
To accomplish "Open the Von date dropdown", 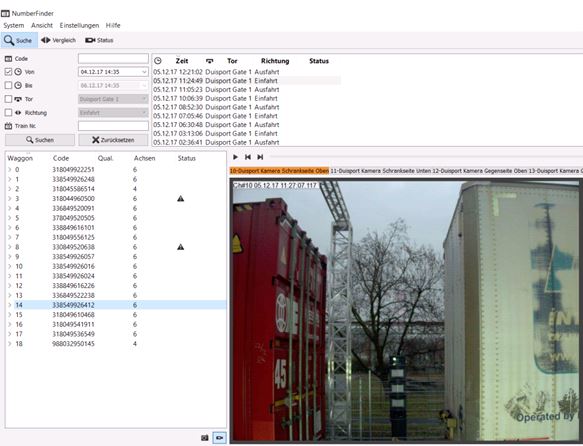I will [144, 72].
